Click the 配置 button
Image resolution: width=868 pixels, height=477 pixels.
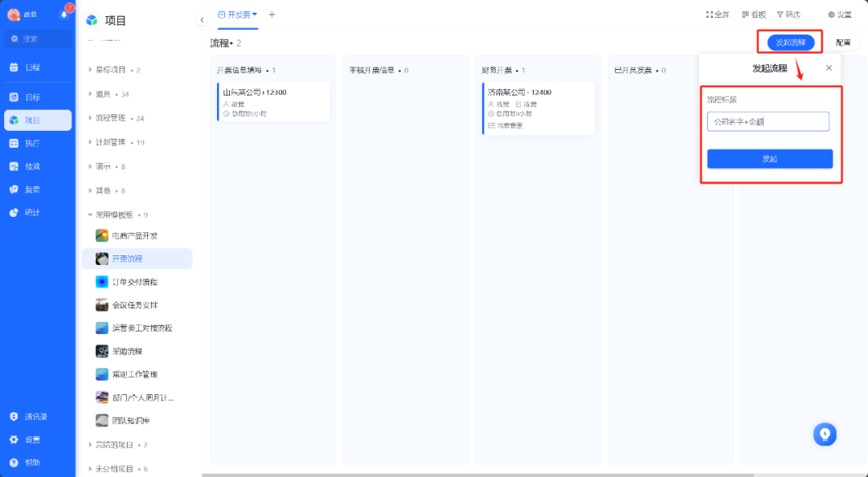click(843, 43)
